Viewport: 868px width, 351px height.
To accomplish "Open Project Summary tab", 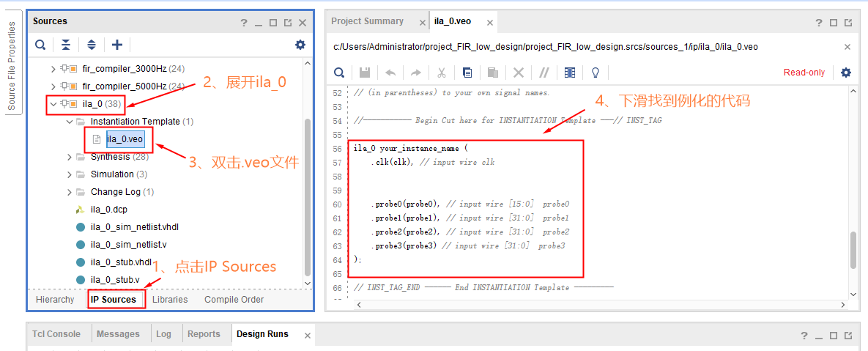I will (368, 21).
